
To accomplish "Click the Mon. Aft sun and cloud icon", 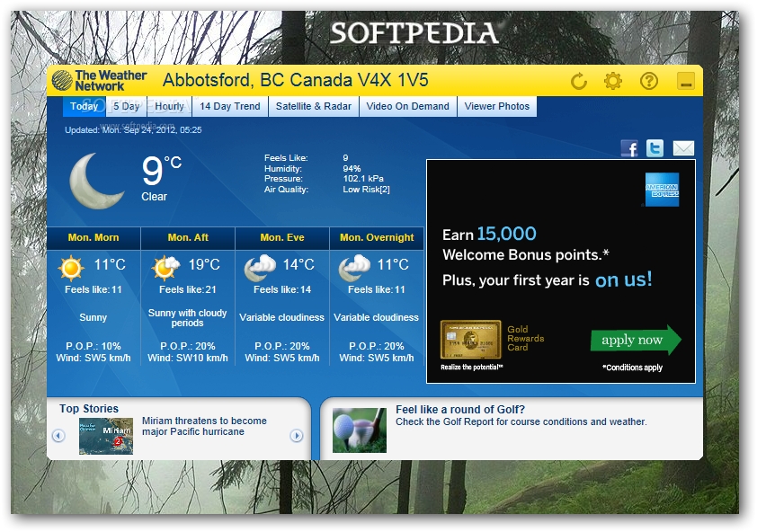I will [x=165, y=268].
